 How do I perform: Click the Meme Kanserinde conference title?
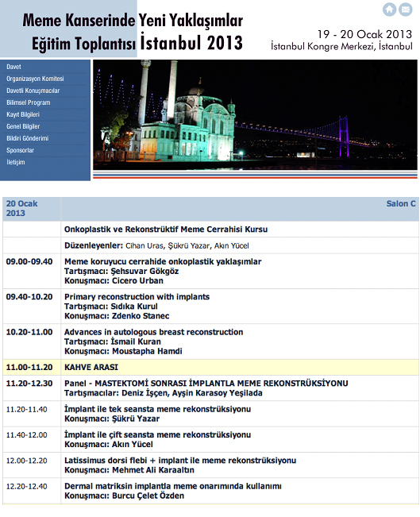(133, 31)
